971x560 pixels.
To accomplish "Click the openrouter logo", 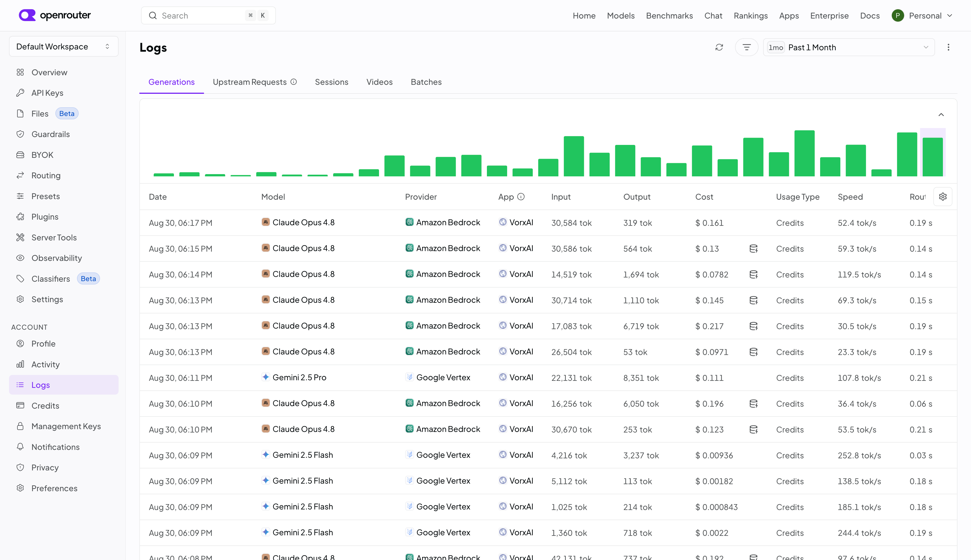I will pyautogui.click(x=55, y=15).
